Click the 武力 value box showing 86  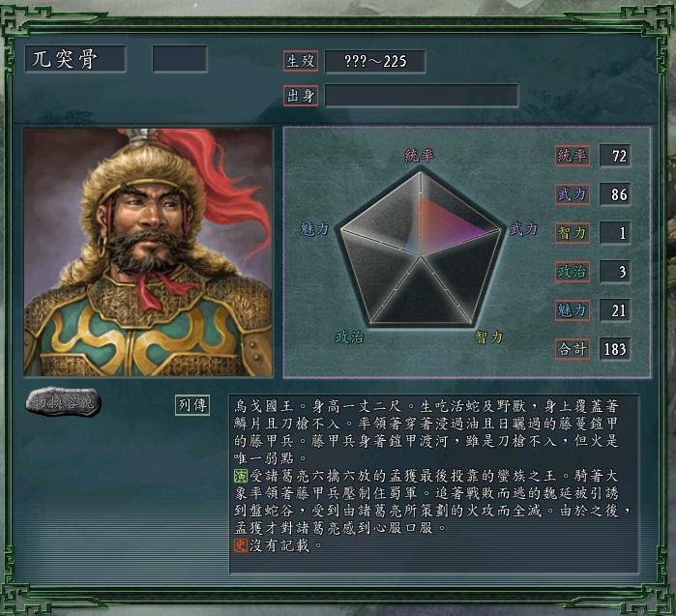[616, 194]
